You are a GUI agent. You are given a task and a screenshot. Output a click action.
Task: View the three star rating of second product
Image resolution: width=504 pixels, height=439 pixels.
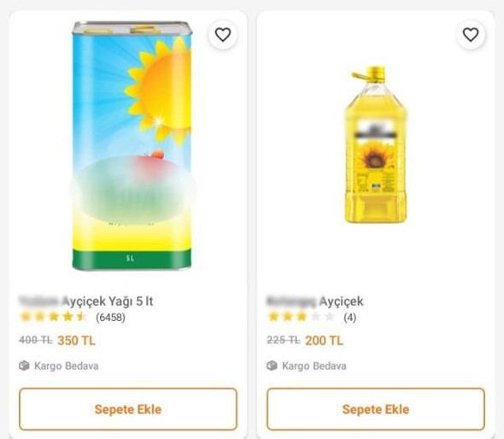tap(302, 317)
